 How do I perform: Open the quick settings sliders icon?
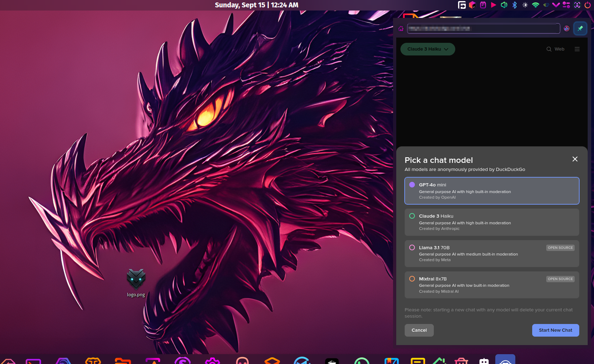pos(566,5)
